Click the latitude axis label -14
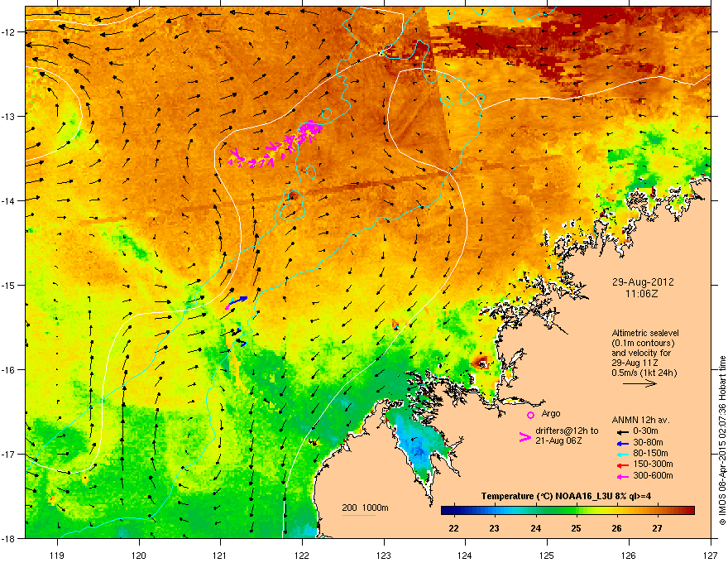728x563 pixels. tap(9, 200)
